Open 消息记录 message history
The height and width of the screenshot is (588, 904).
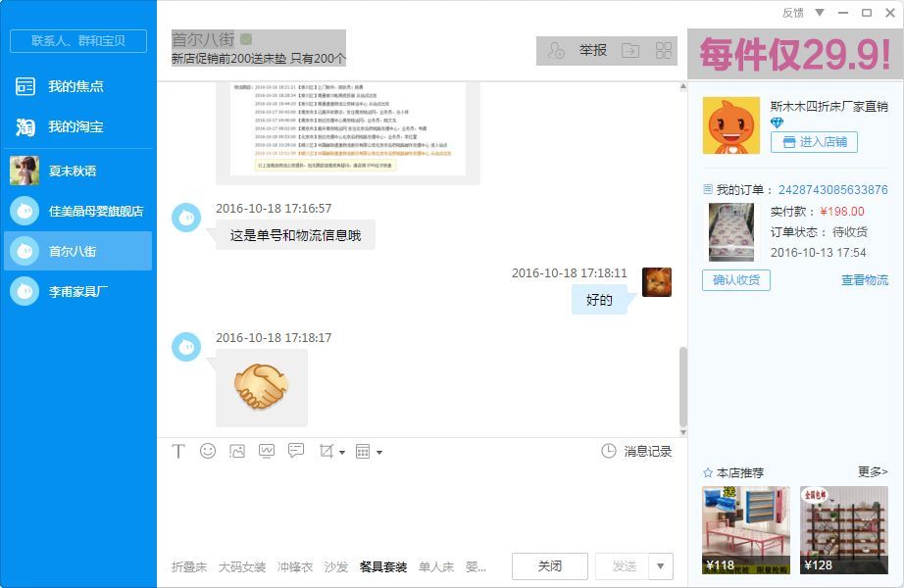pos(636,452)
